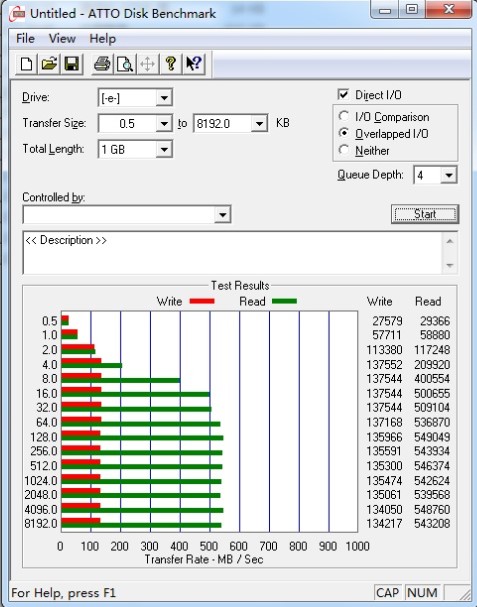
Task: Select the Overlapped I/O radio button
Action: pyautogui.click(x=343, y=133)
